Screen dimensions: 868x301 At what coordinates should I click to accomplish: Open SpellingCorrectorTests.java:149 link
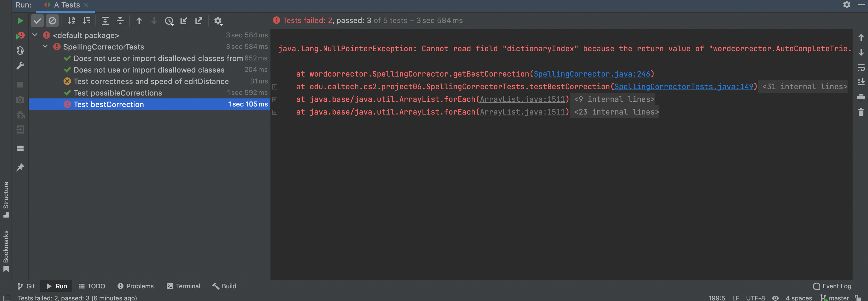[x=683, y=87]
